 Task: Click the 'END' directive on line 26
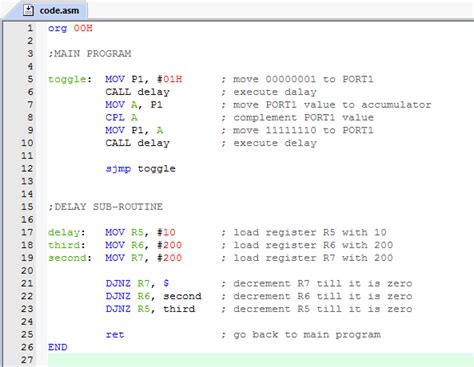tap(58, 347)
